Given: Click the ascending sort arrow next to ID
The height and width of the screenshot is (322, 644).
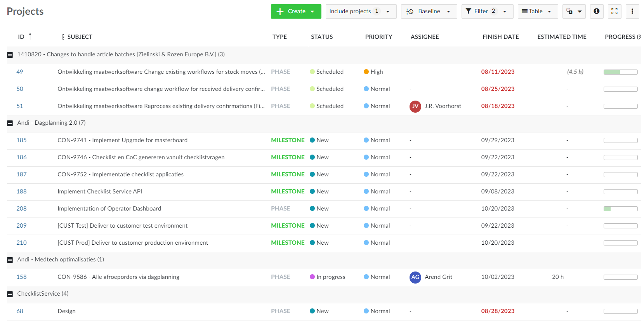Looking at the screenshot, I should (30, 36).
